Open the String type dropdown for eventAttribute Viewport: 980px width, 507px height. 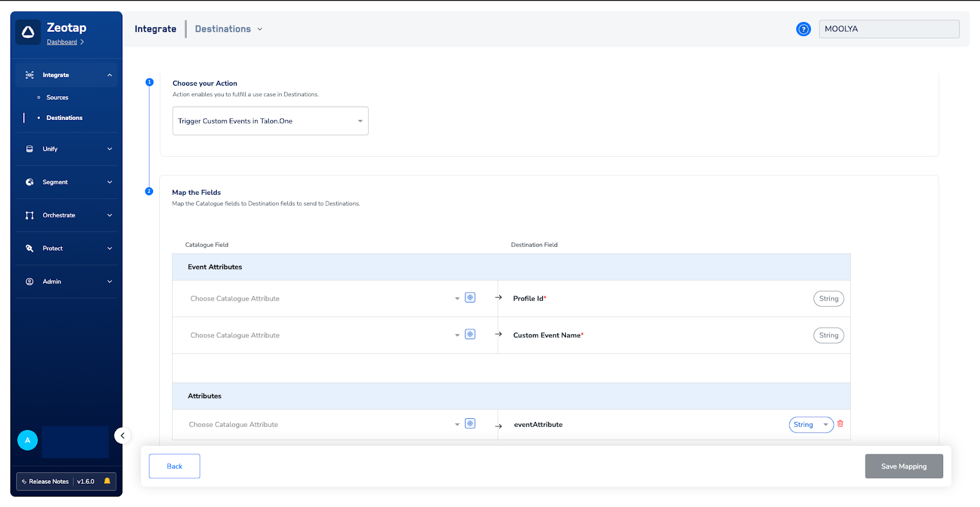[811, 425]
